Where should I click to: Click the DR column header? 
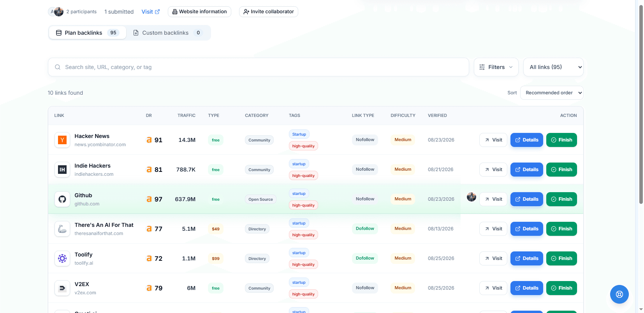pyautogui.click(x=149, y=115)
